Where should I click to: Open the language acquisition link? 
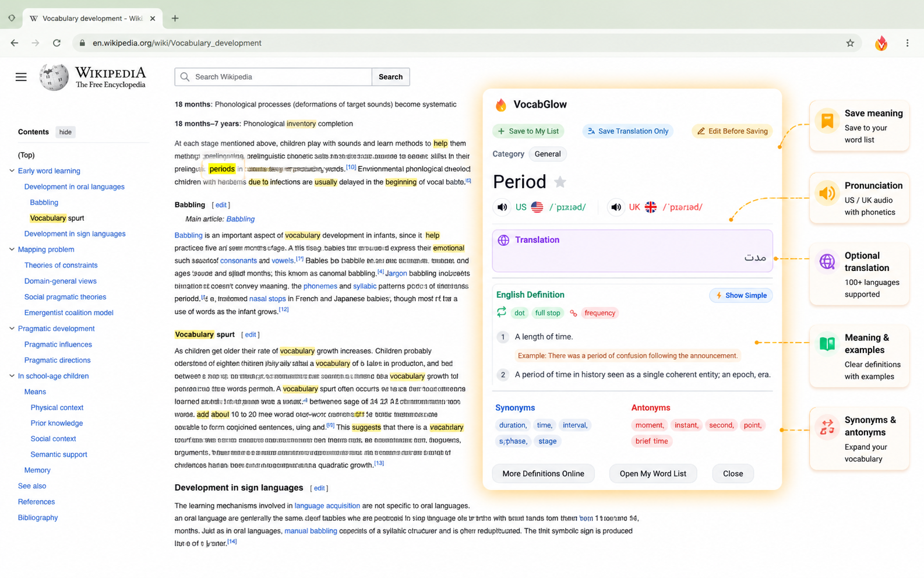pos(327,506)
